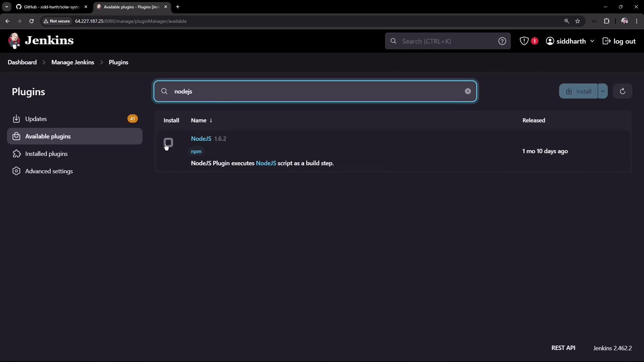The image size is (644, 362).
Task: Click the Jenkins butler logo
Action: coord(14,41)
